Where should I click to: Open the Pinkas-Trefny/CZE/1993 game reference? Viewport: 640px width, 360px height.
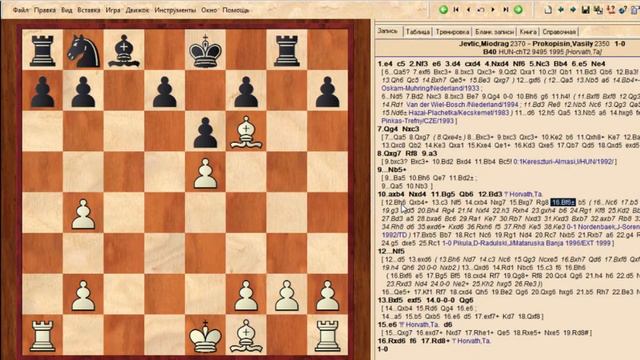pyautogui.click(x=418, y=121)
